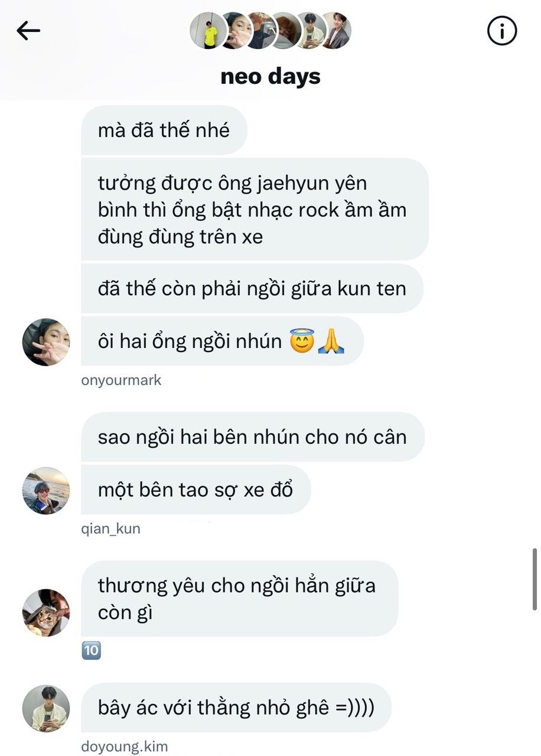Select the 'mà đã thế nhé' message
The width and height of the screenshot is (541, 756).
(x=164, y=131)
